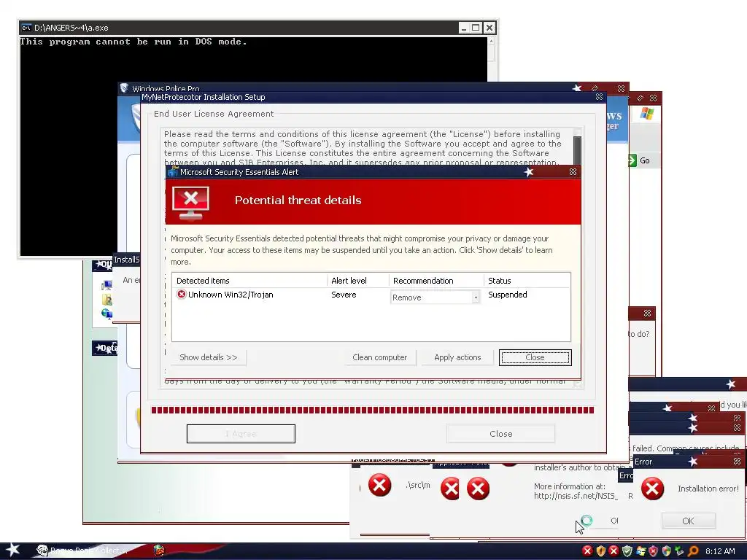747x560 pixels.
Task: Click the Windows flag logo in the background browser window
Action: [x=646, y=114]
